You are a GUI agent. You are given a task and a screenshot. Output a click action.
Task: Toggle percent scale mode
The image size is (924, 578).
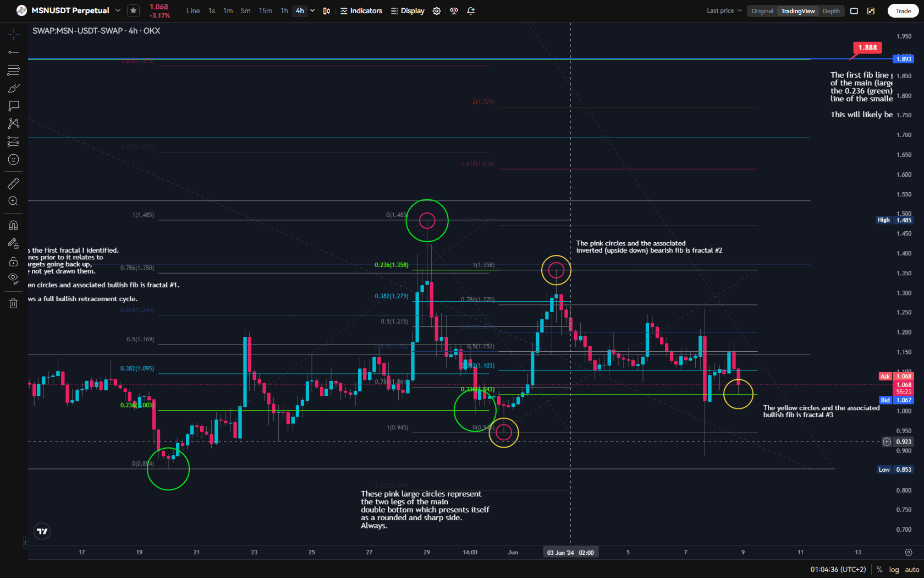(879, 570)
